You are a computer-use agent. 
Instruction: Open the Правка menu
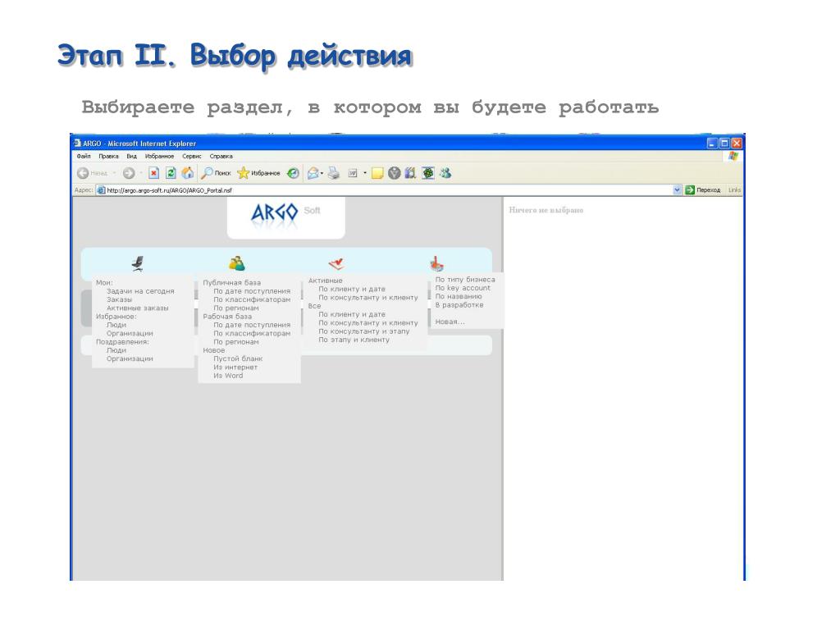pyautogui.click(x=109, y=157)
